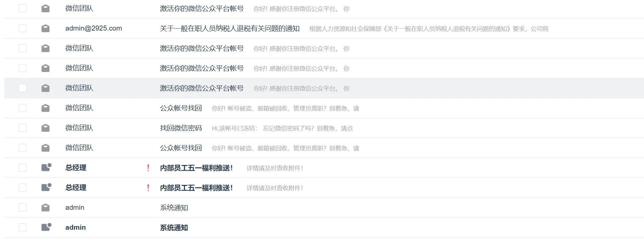The image size is (644, 240).
Task: Open the subject 激活你的微信公众平台帐号 in the highlighted row
Action: [x=202, y=88]
